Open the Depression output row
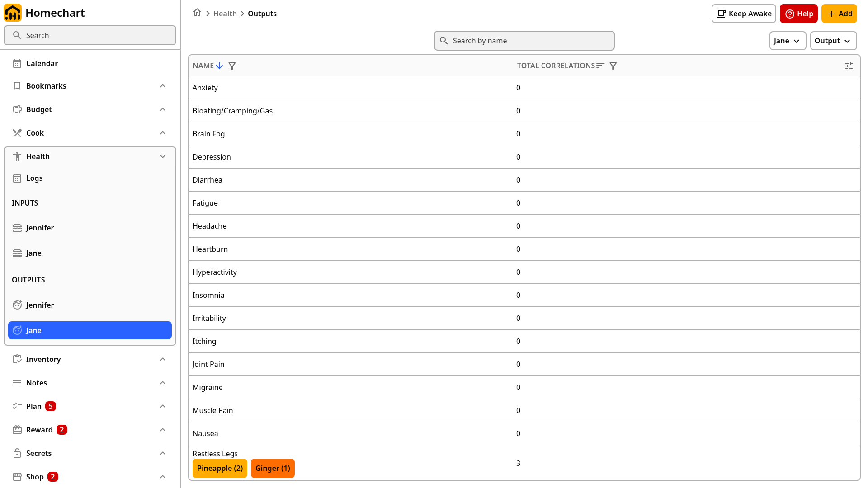 524,157
